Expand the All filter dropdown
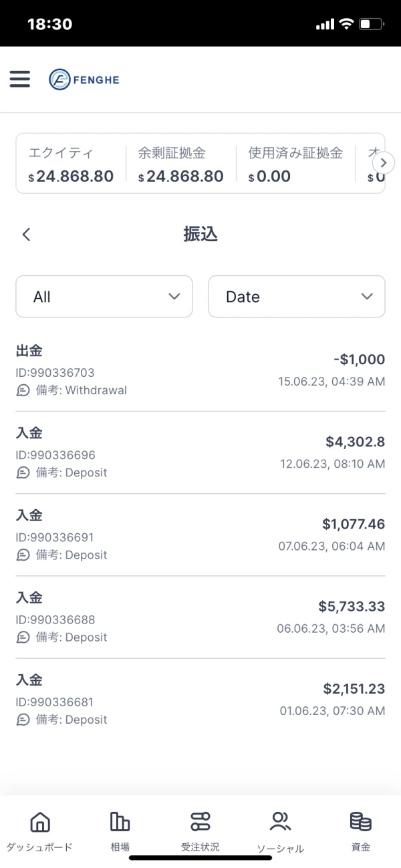Screen dimensions: 401x868 (104, 297)
